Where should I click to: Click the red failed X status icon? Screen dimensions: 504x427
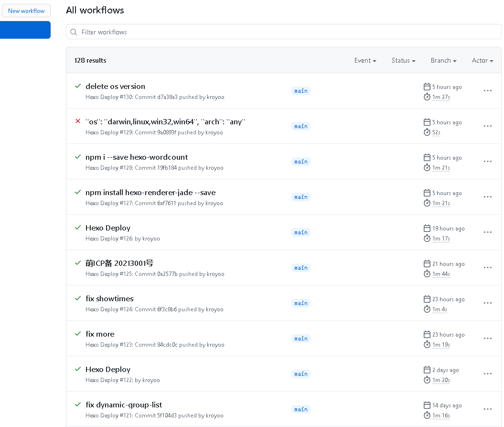pyautogui.click(x=78, y=121)
